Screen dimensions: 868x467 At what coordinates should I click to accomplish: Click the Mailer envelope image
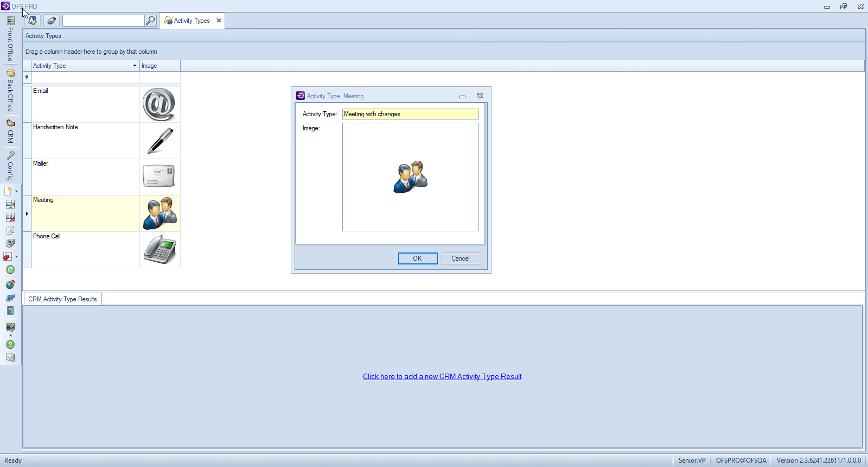[159, 176]
